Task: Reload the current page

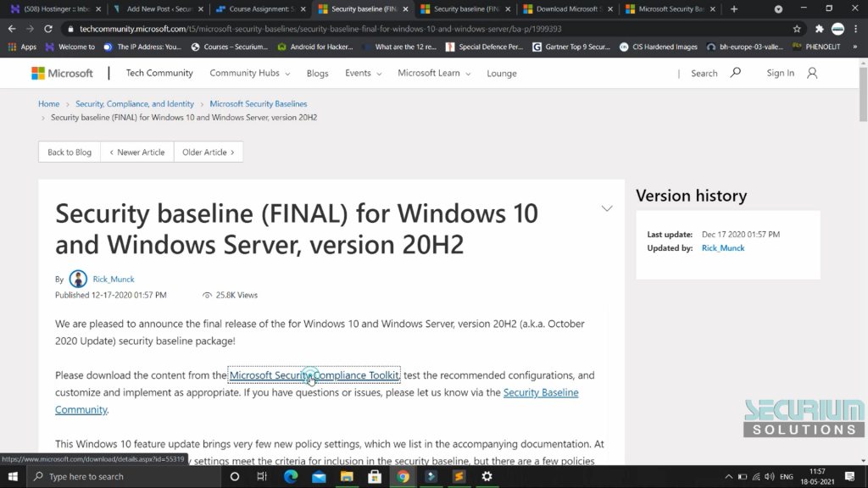Action: (48, 29)
